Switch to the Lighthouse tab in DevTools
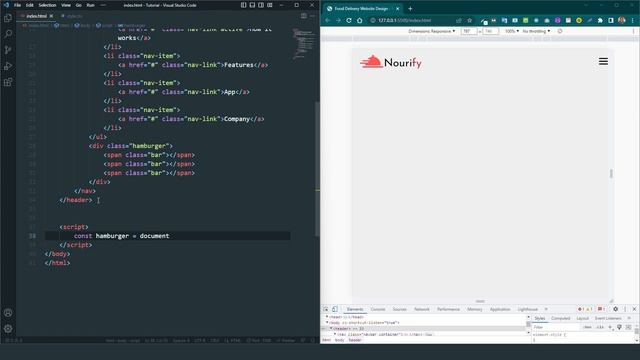The width and height of the screenshot is (640, 360). pyautogui.click(x=528, y=309)
